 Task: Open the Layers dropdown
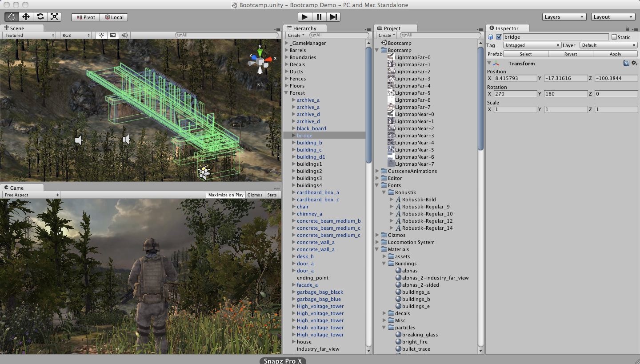564,17
